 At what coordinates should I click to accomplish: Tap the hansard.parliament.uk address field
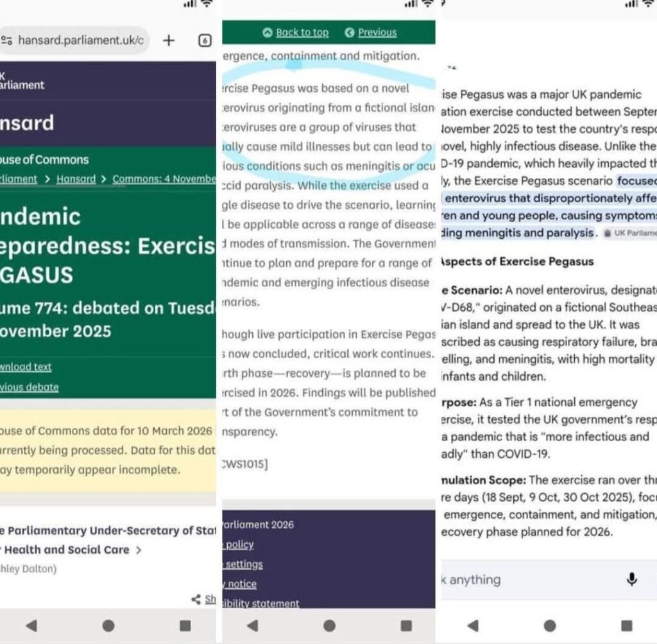pyautogui.click(x=80, y=40)
